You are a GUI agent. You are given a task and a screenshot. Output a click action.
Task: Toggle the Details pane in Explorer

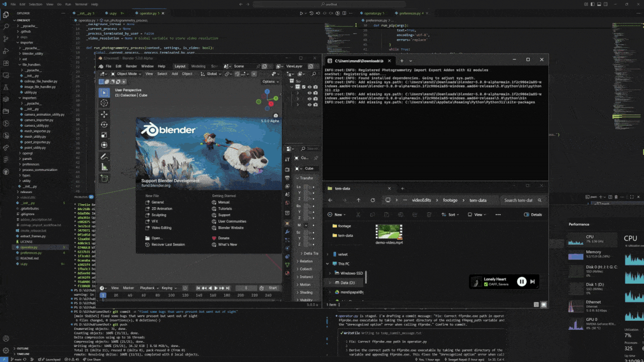(x=533, y=215)
